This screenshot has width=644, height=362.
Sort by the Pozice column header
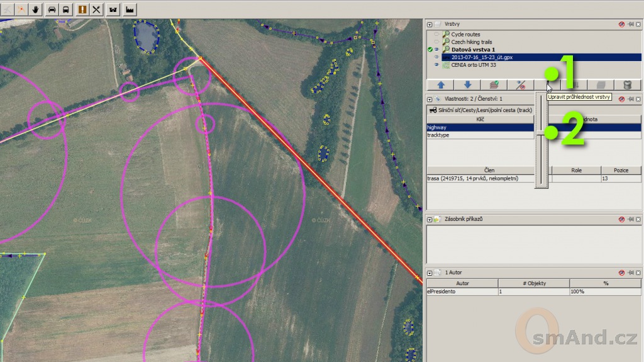pos(621,171)
